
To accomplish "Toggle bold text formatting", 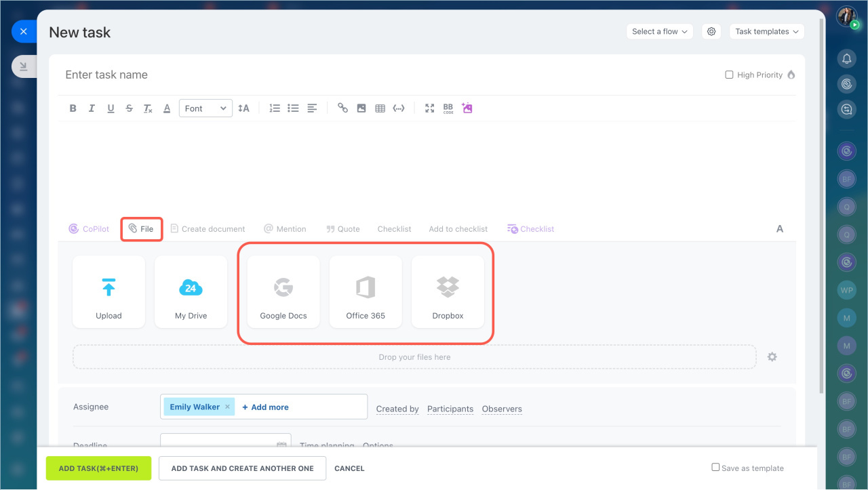I will (73, 108).
